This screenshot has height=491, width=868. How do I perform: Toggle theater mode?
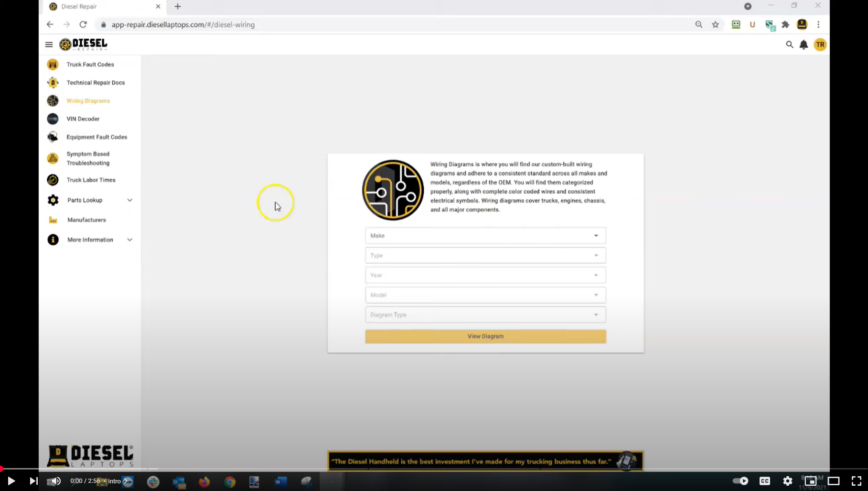(834, 481)
